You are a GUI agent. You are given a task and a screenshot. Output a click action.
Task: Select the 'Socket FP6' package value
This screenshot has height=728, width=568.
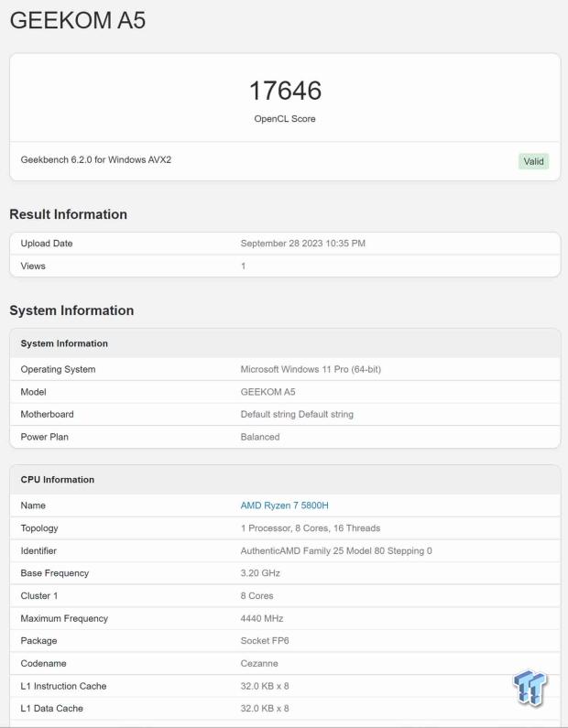point(265,641)
